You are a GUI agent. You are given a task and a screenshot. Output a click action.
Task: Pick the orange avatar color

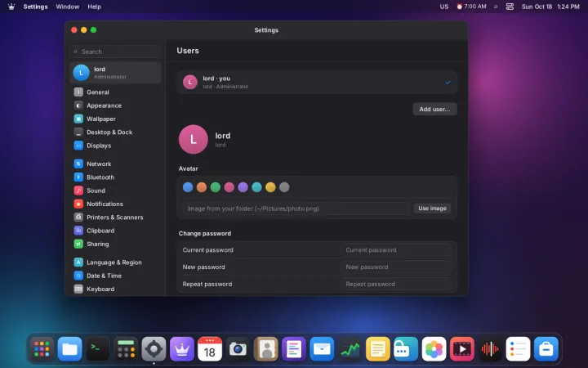point(202,187)
